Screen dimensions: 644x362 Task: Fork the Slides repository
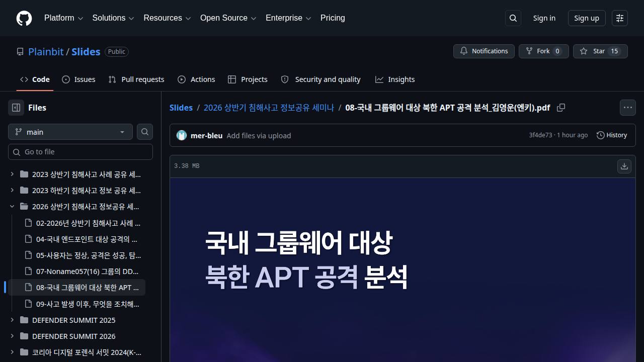544,51
